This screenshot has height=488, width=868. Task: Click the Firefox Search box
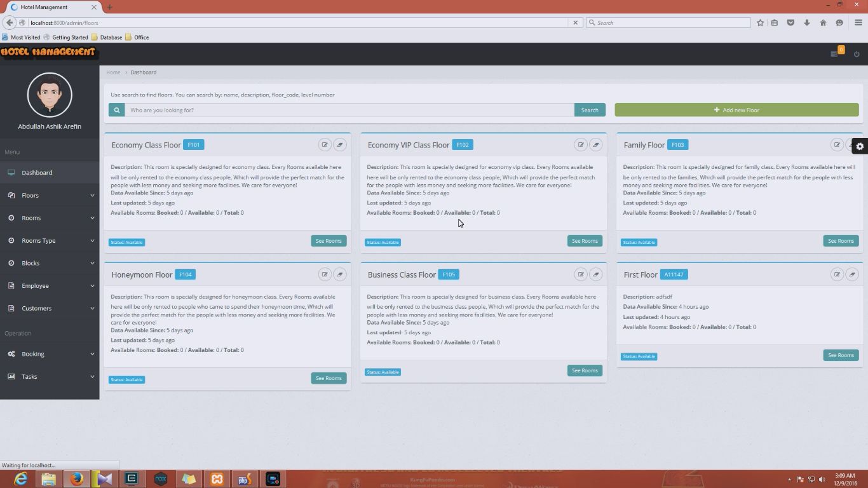[668, 23]
